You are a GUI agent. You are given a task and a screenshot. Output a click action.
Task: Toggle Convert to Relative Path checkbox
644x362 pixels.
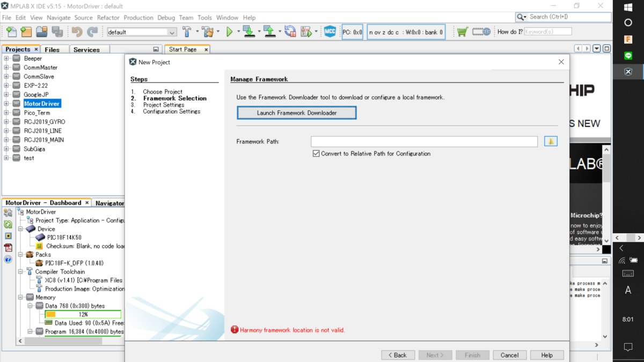(316, 153)
